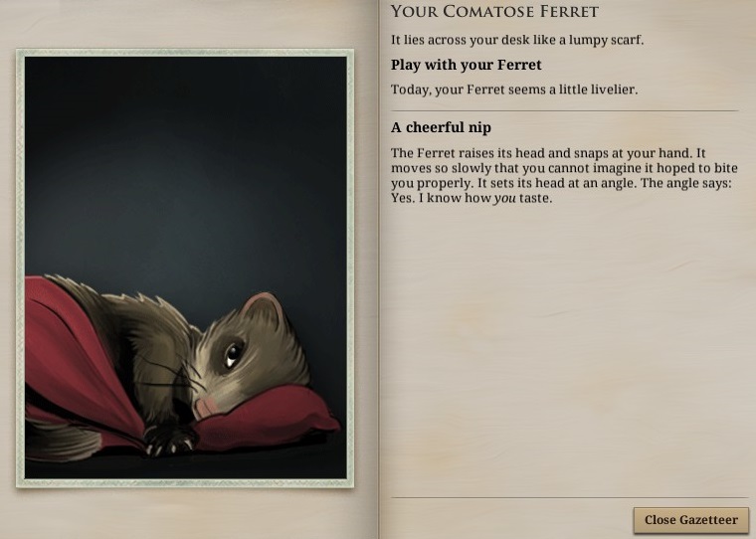Click the A cheerful nip heading

pyautogui.click(x=441, y=127)
